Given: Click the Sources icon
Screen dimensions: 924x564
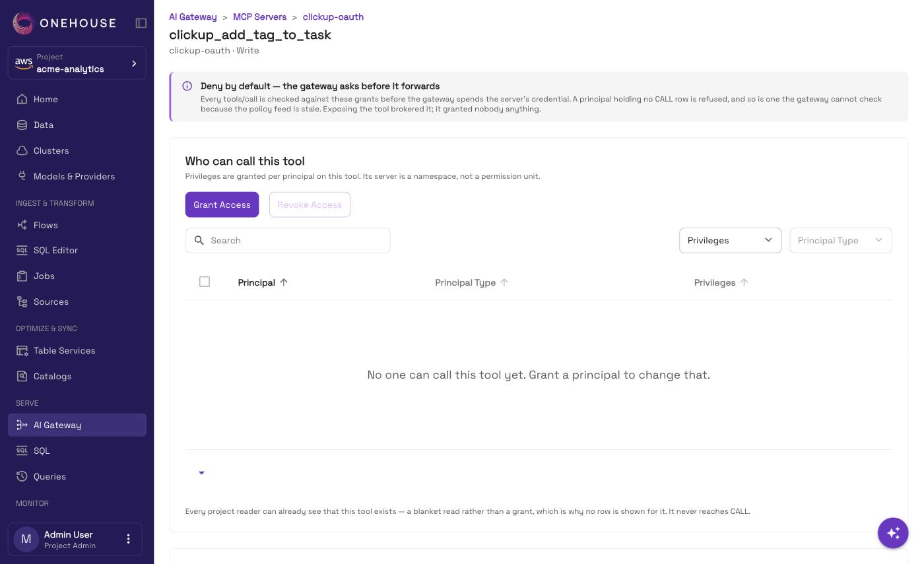Looking at the screenshot, I should (x=22, y=301).
